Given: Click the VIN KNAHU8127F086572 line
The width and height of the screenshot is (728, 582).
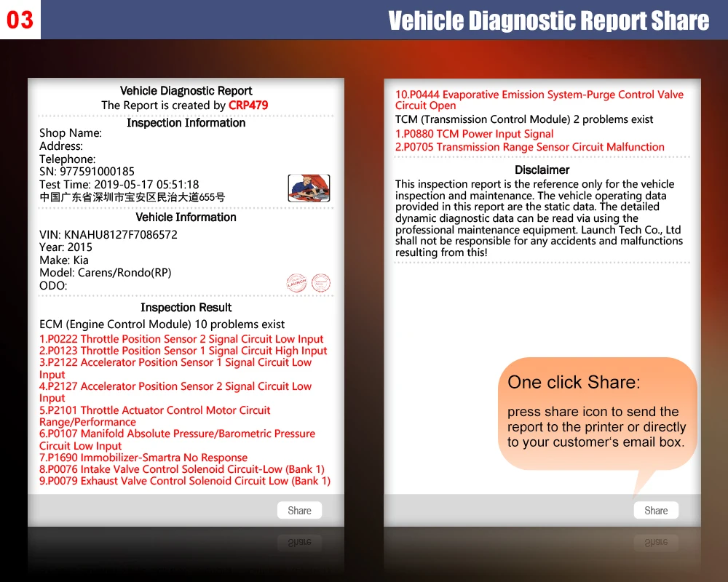Looking at the screenshot, I should 108,235.
